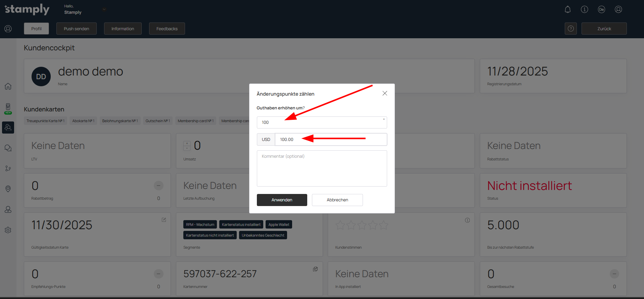The image size is (644, 299).
Task: Open the location pin sidebar icon
Action: [x=8, y=189]
